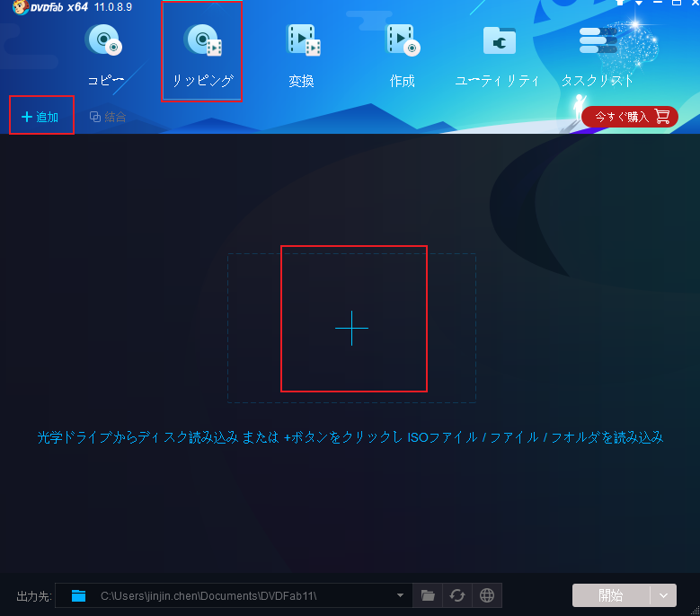Screen dimensions: 700x616
Task: Expand the dropdown arrow beside 開始
Action: [x=663, y=595]
